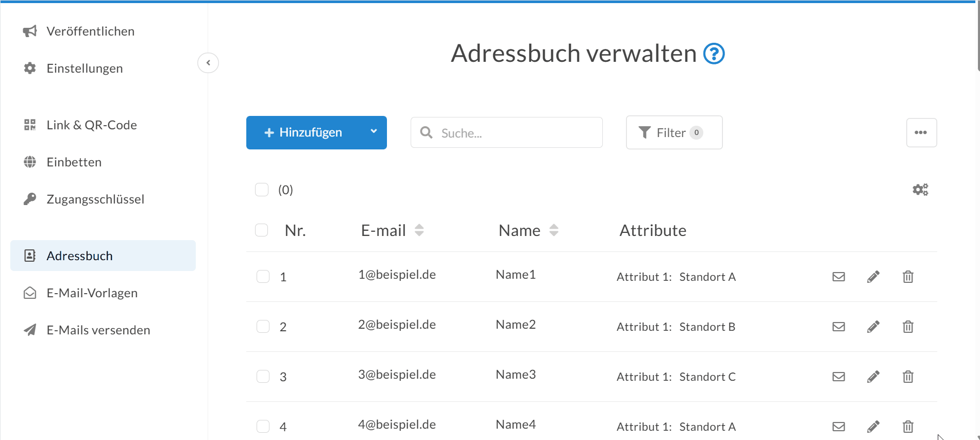Go to Einbetten section
Screen dimensions: 980x440
[x=103, y=162]
